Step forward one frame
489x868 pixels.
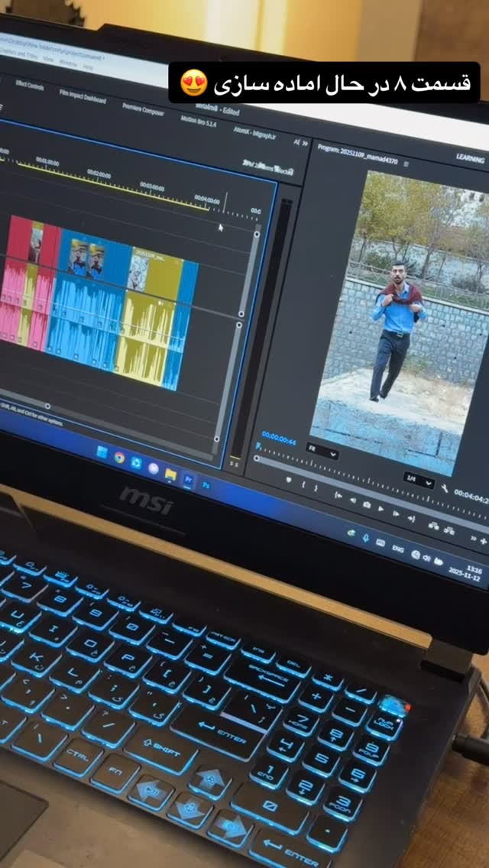tap(396, 513)
